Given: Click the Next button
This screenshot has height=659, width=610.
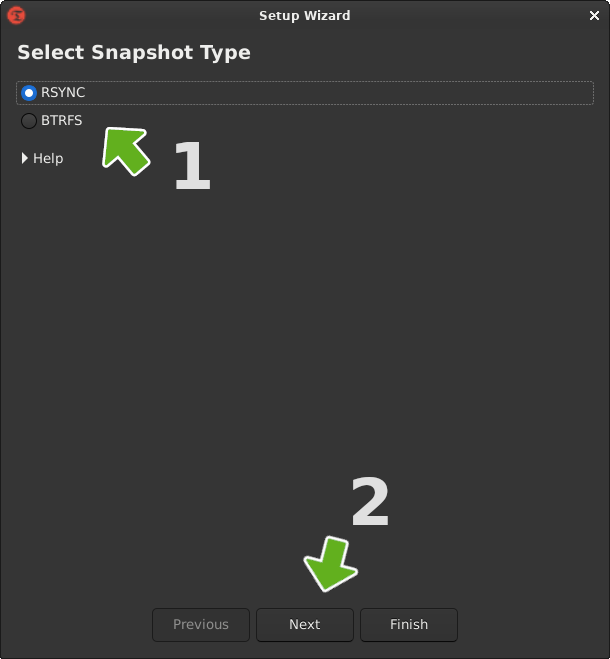Looking at the screenshot, I should (x=305, y=625).
